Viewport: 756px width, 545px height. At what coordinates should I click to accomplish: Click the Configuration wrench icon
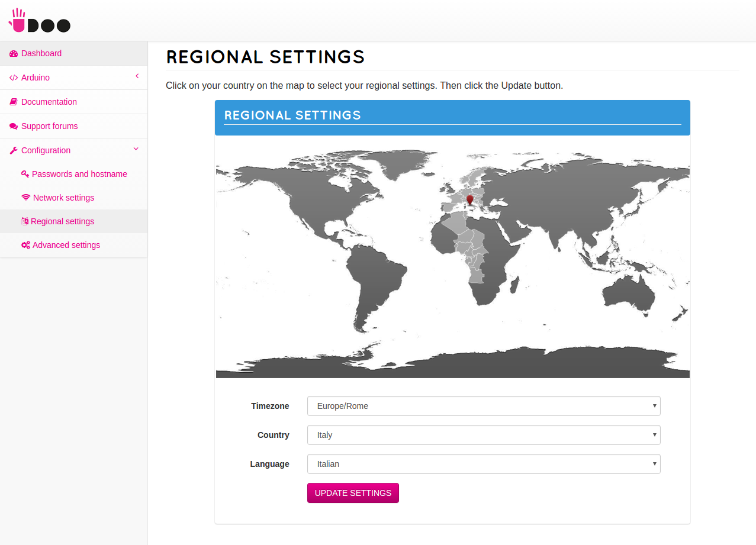pos(14,150)
